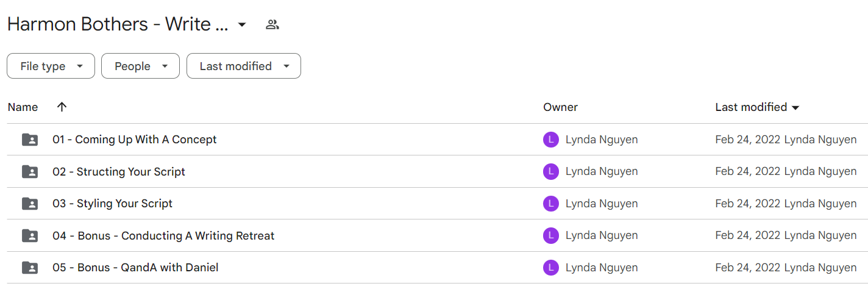Click Lynda Nguyen avatar in the first row
Screen dimensions: 868x303
[550, 140]
